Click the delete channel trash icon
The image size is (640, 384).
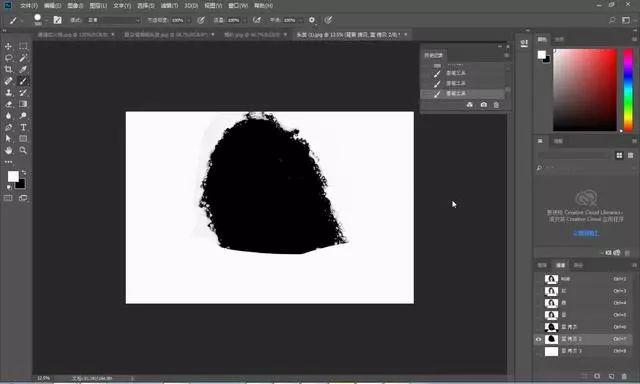(624, 376)
